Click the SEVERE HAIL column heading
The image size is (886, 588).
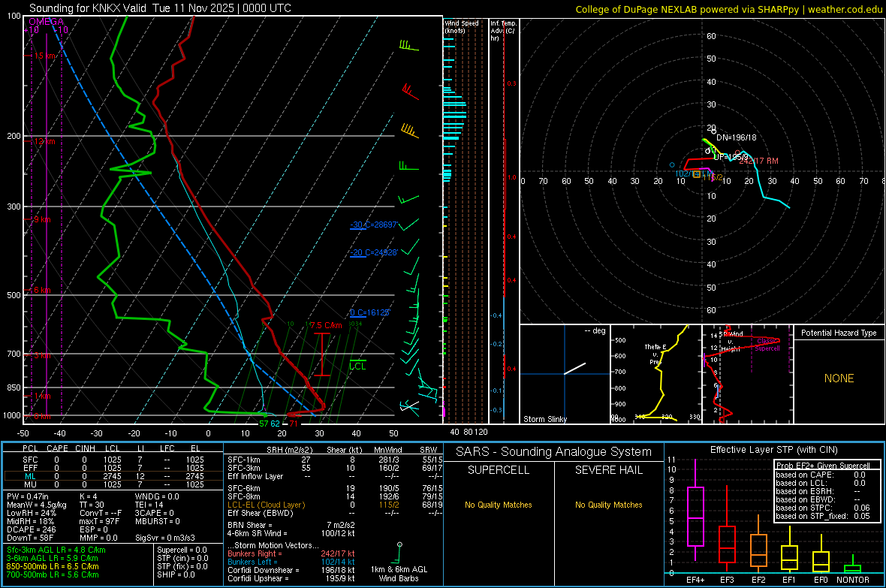click(608, 470)
